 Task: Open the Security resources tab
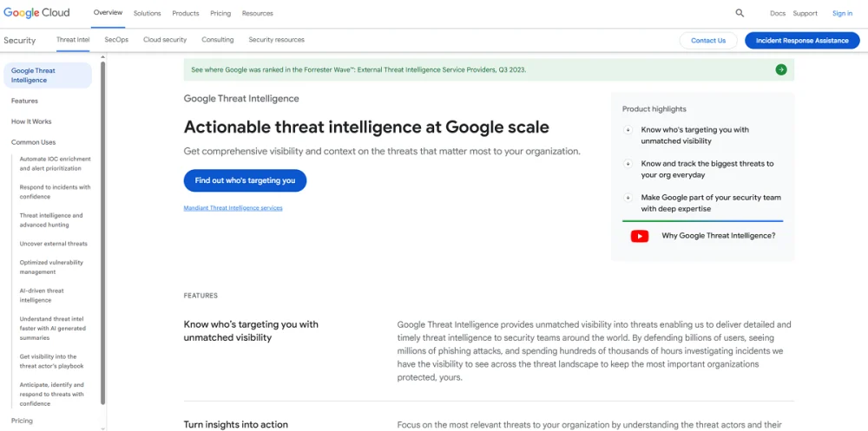(x=276, y=40)
